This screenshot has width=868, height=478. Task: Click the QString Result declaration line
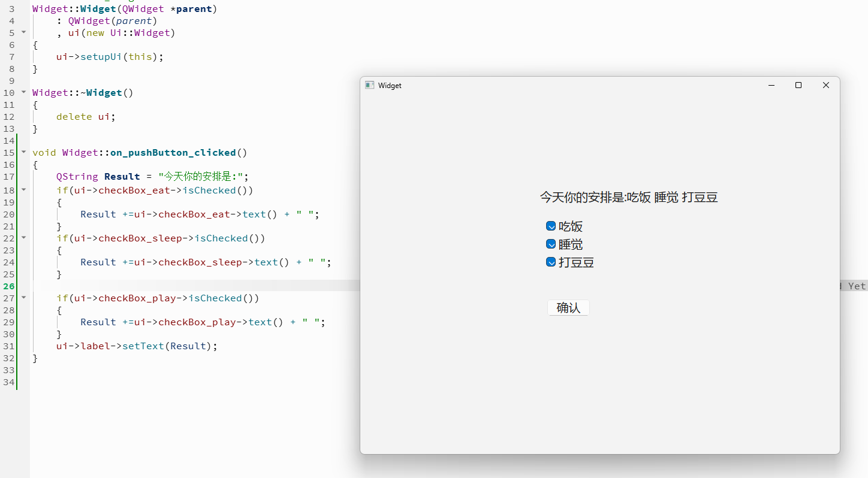pos(152,177)
